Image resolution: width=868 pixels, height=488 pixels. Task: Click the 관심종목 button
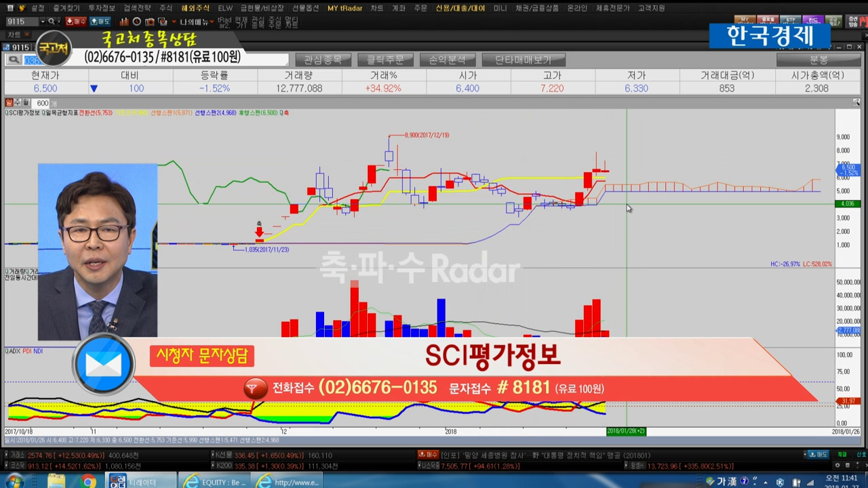(x=323, y=60)
